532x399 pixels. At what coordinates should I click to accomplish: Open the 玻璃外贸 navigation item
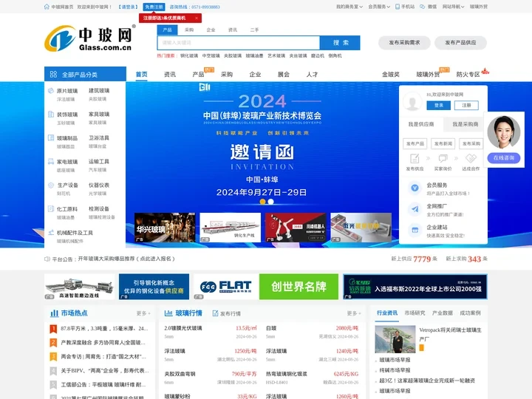tap(428, 75)
